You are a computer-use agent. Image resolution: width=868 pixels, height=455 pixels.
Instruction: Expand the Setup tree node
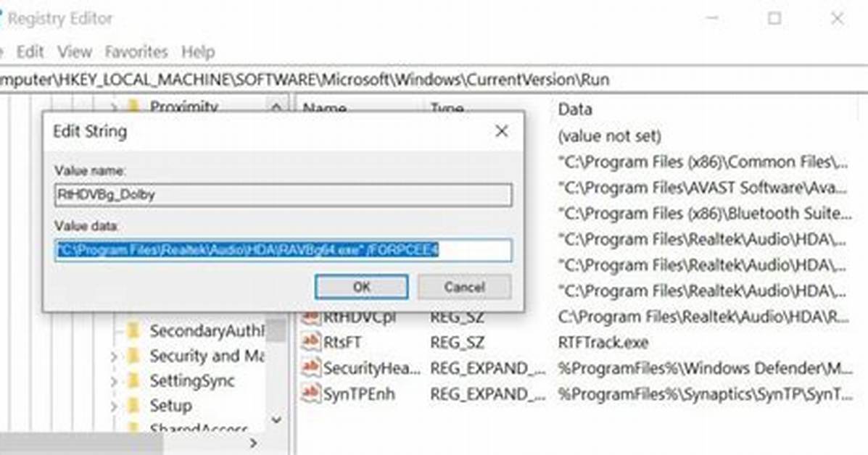pyautogui.click(x=113, y=406)
